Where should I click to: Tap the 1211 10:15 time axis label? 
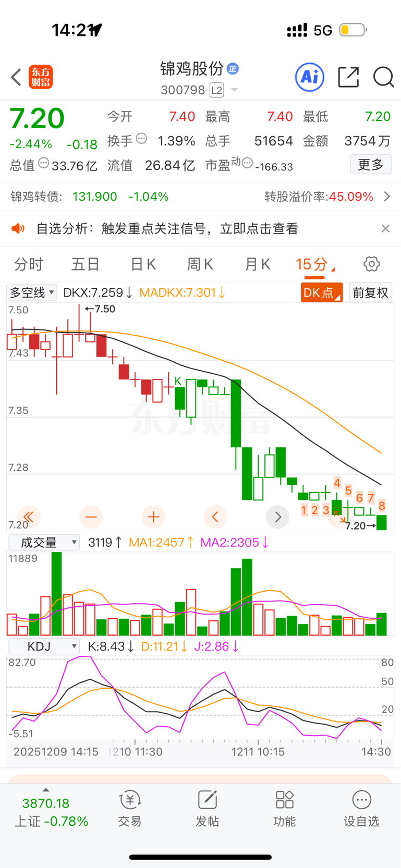[258, 752]
